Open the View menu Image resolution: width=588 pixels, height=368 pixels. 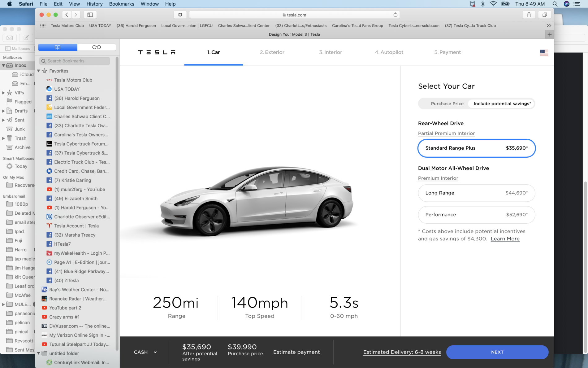pyautogui.click(x=74, y=4)
